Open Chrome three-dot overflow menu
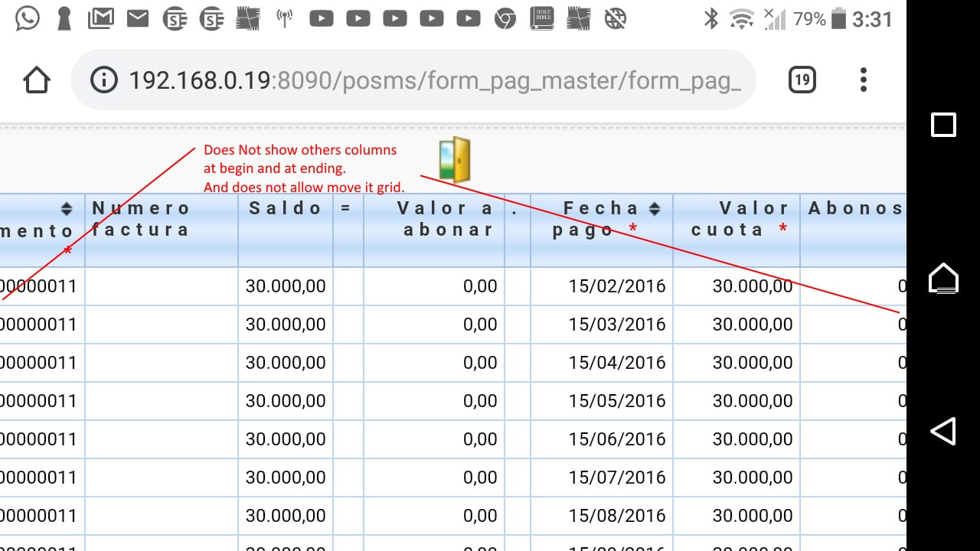The width and height of the screenshot is (980, 551). coord(864,80)
